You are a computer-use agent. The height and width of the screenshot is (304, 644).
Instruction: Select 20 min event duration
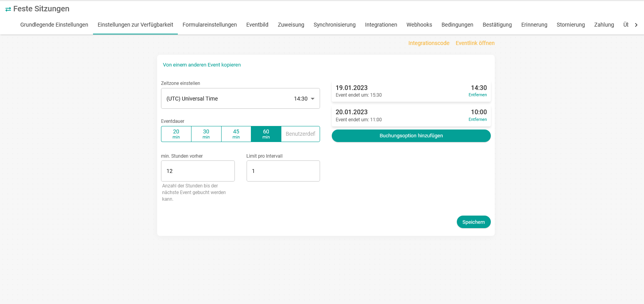coord(176,134)
